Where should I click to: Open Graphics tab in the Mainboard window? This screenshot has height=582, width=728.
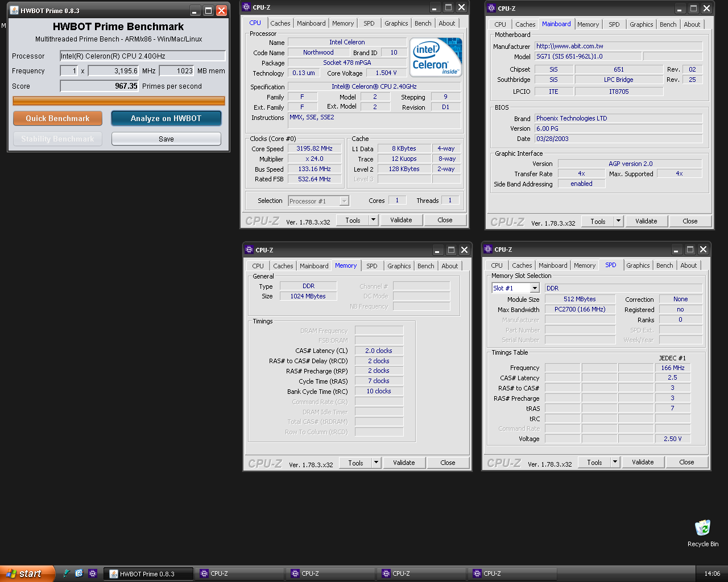pos(641,24)
